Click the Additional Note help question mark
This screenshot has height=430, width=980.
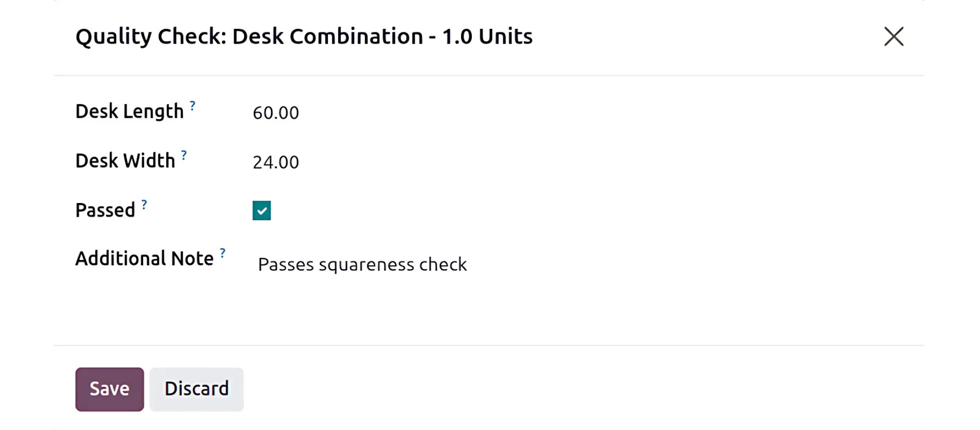point(222,253)
